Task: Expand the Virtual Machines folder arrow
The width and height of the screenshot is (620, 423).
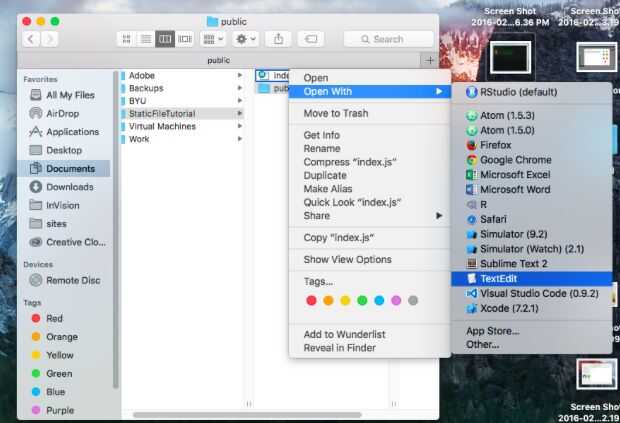Action: [240, 126]
